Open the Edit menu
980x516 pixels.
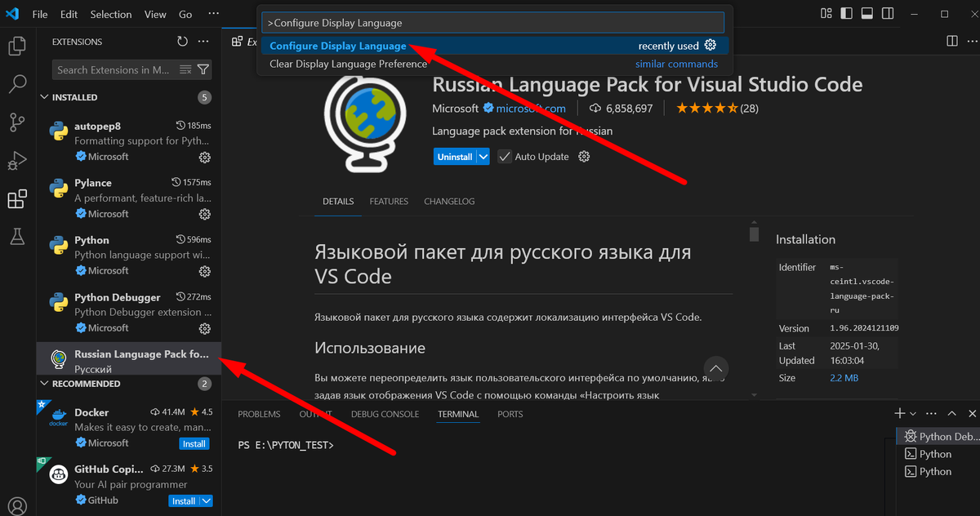(69, 14)
